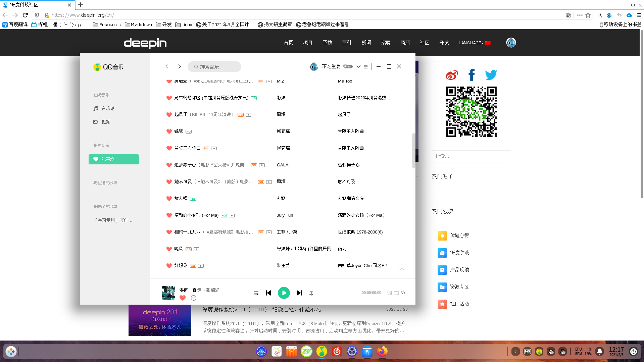The image size is (644, 362).
Task: Click the QQ Music song list scrollbar
Action: 414,150
